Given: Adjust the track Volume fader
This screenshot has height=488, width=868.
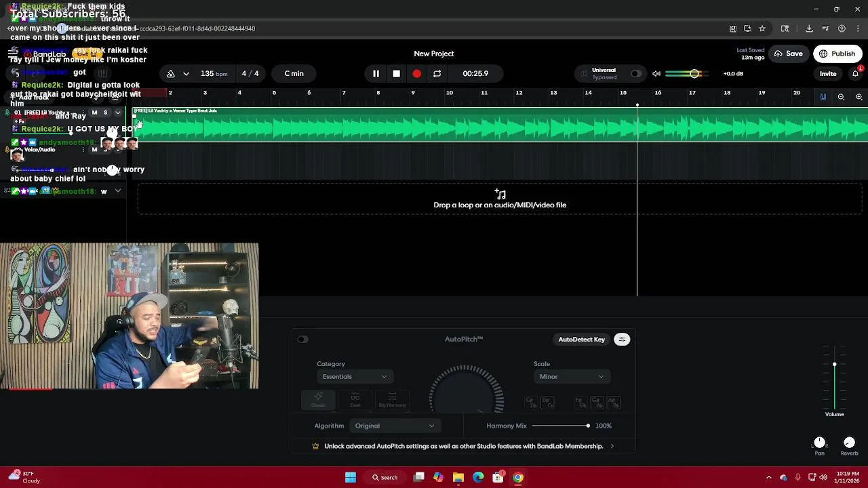Looking at the screenshot, I should [x=835, y=365].
